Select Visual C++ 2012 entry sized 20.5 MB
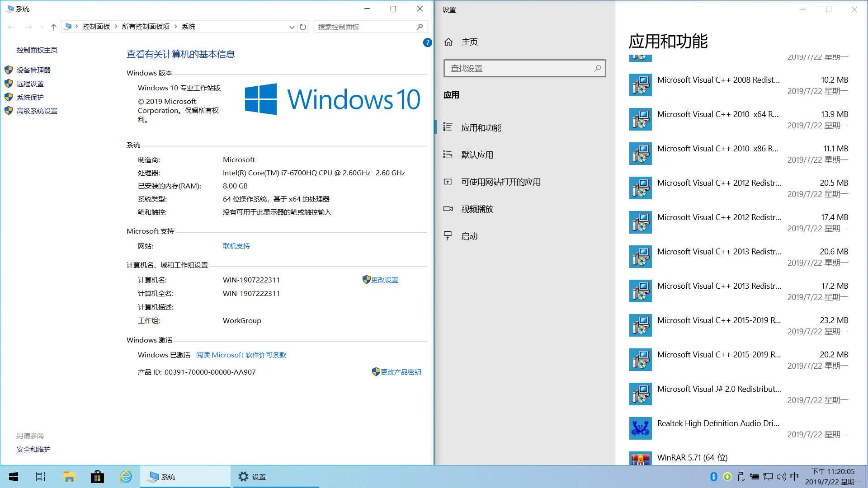The image size is (868, 488). (739, 188)
